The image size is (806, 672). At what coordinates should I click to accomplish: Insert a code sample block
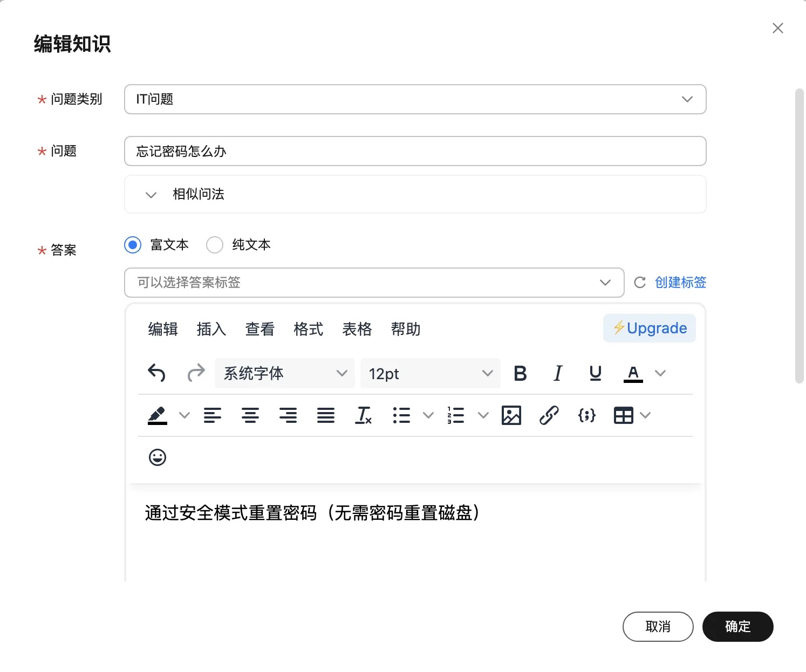coord(587,415)
